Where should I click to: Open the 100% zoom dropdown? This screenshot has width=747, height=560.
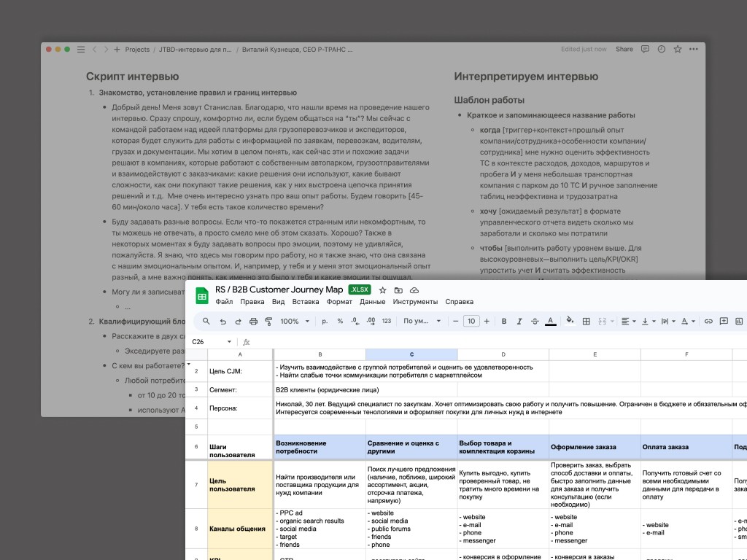click(294, 321)
